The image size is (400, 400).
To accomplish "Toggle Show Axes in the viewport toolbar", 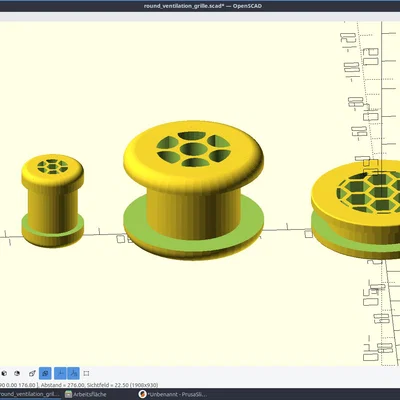I will [60, 373].
